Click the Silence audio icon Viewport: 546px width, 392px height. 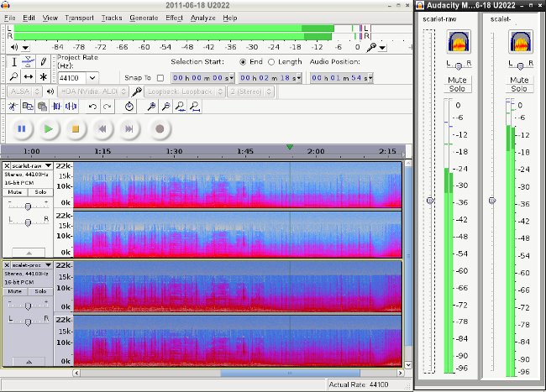tap(71, 107)
